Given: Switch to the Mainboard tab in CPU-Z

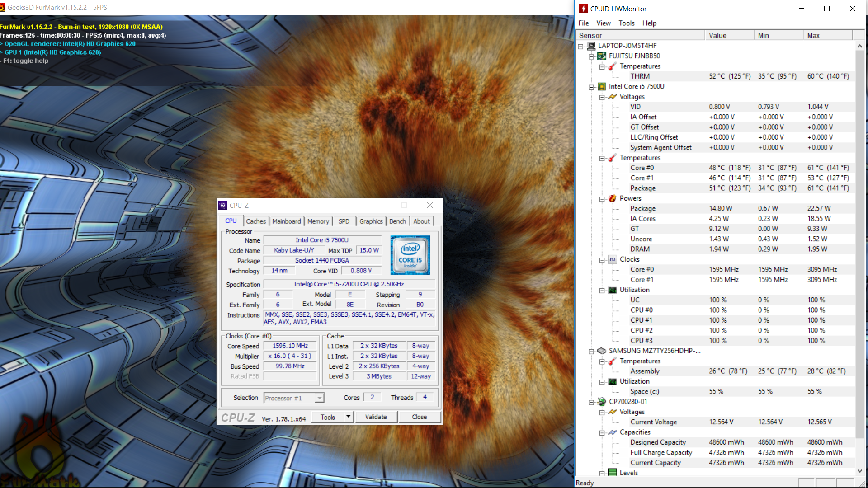Looking at the screenshot, I should point(287,221).
